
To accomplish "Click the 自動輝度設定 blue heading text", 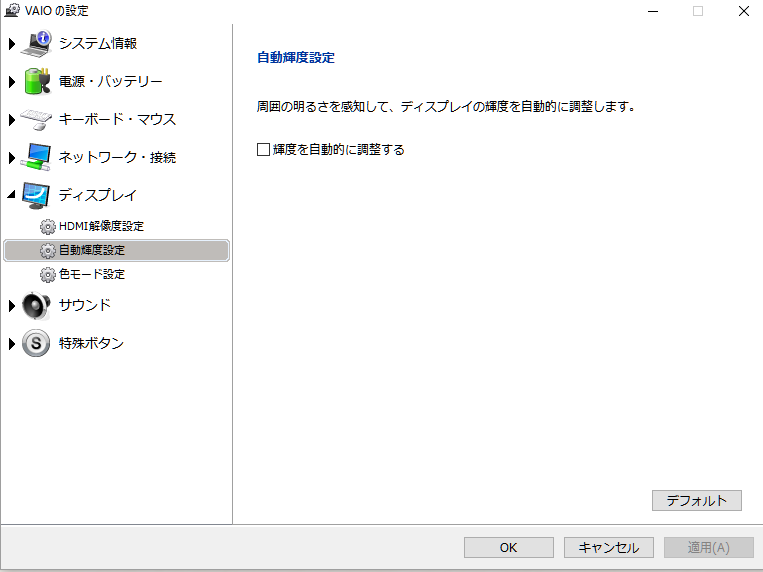I will tap(296, 57).
